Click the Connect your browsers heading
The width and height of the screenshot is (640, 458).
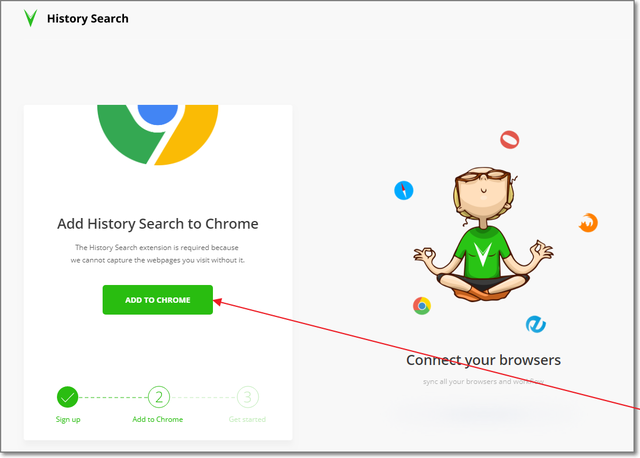coord(483,360)
